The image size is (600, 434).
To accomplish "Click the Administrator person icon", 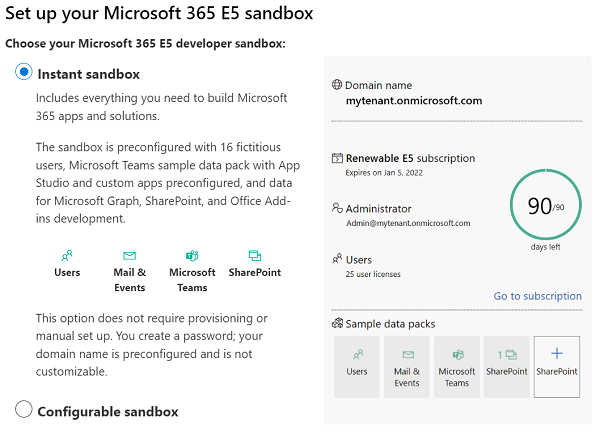I will pos(337,209).
